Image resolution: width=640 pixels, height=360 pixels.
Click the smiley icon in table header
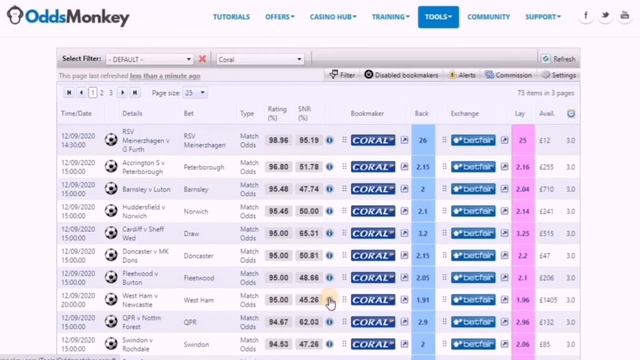click(571, 114)
